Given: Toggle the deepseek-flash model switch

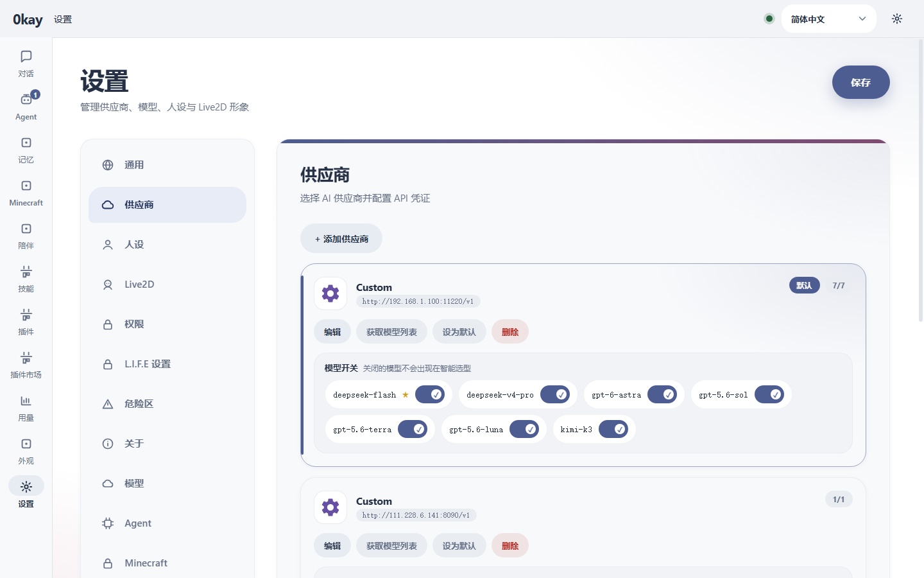Looking at the screenshot, I should point(430,394).
